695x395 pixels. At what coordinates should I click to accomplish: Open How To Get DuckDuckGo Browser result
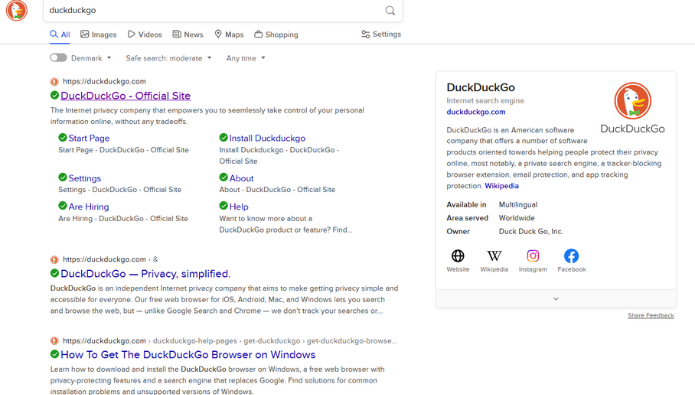[188, 355]
